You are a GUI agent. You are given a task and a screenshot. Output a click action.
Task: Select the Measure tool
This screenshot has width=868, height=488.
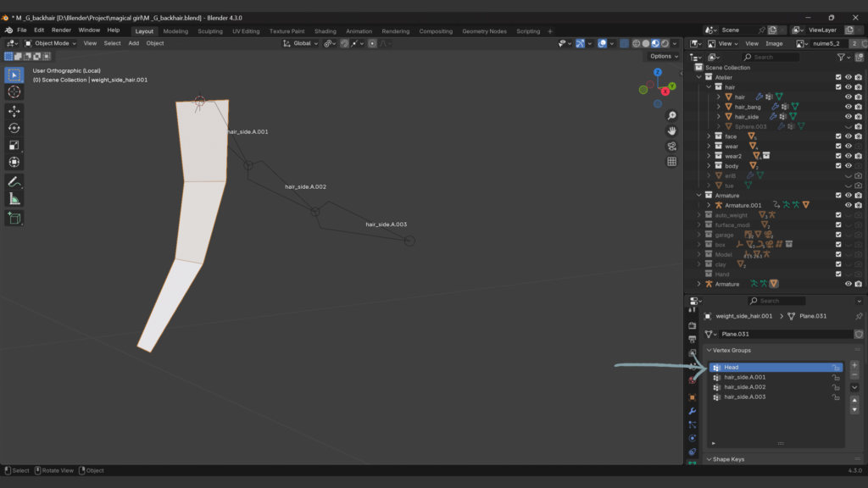(14, 199)
